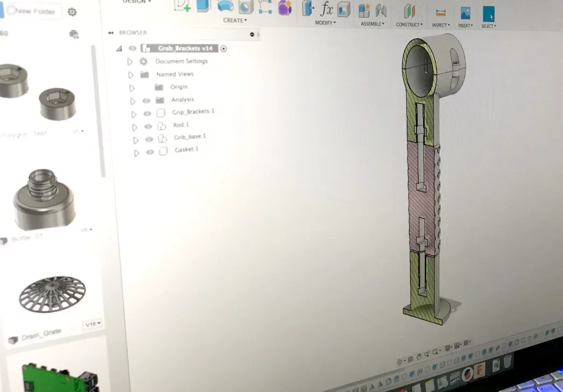Expand the Origin folder

[x=132, y=88]
